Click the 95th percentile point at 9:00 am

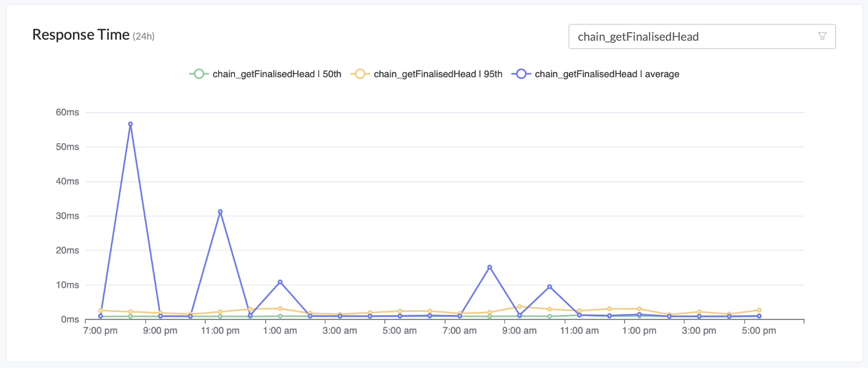[520, 307]
